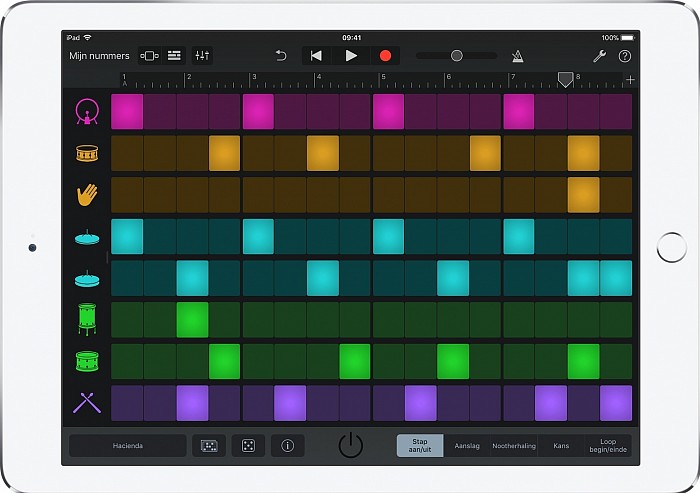Toggle the sequencer power button

[350, 445]
